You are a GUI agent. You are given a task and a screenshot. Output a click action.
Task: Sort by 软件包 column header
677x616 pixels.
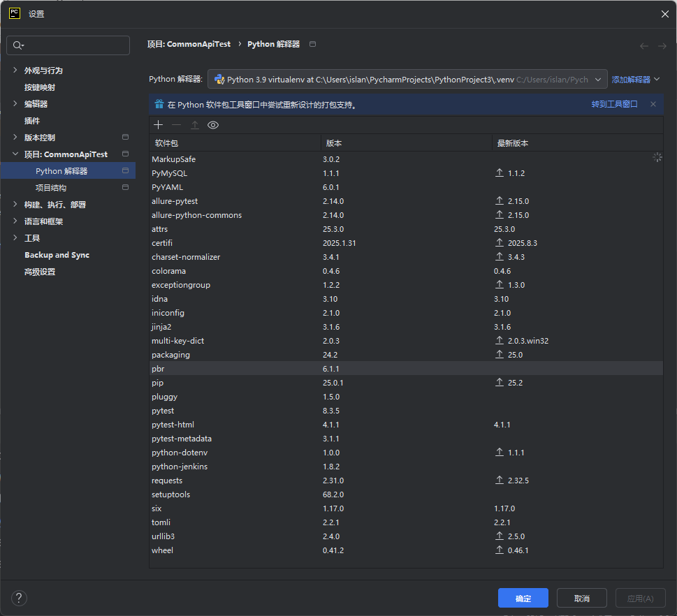[235, 143]
